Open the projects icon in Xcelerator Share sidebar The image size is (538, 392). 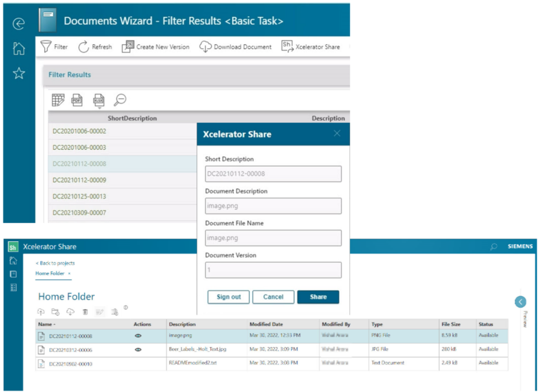[13, 274]
